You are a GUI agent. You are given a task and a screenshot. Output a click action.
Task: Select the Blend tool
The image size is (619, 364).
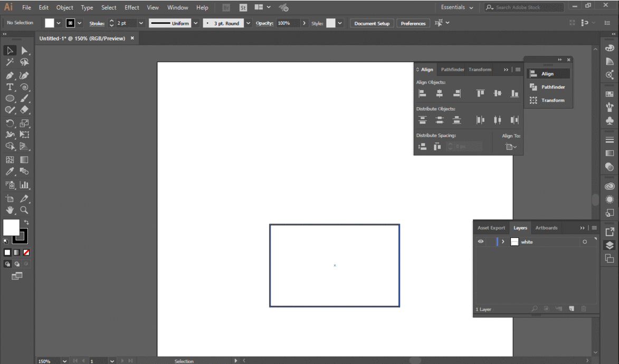pos(24,171)
